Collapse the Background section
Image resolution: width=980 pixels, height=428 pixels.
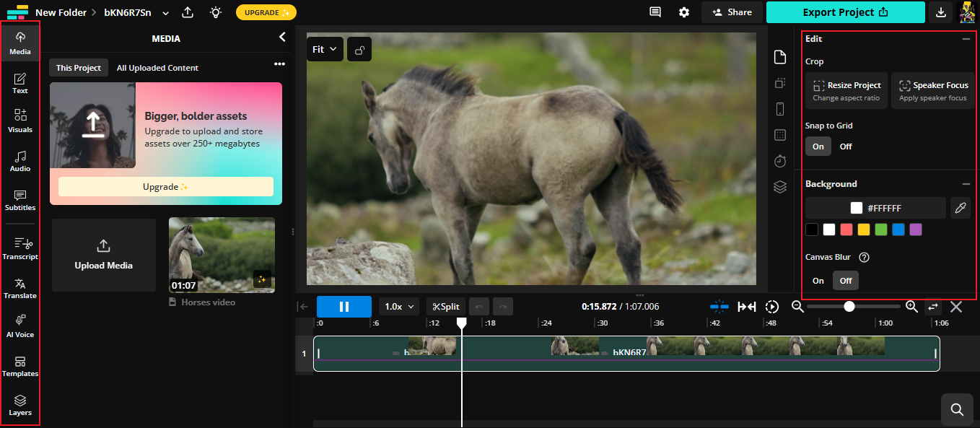(x=966, y=184)
